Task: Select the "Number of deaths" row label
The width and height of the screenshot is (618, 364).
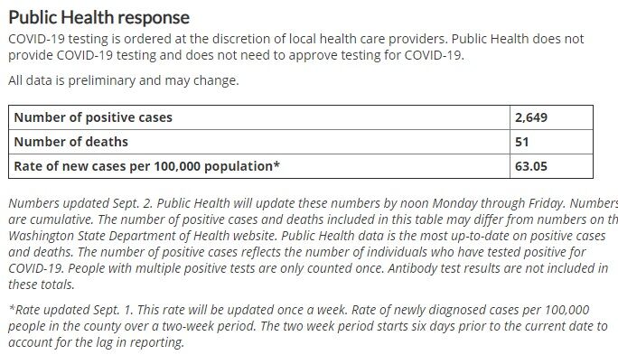Action: point(70,142)
